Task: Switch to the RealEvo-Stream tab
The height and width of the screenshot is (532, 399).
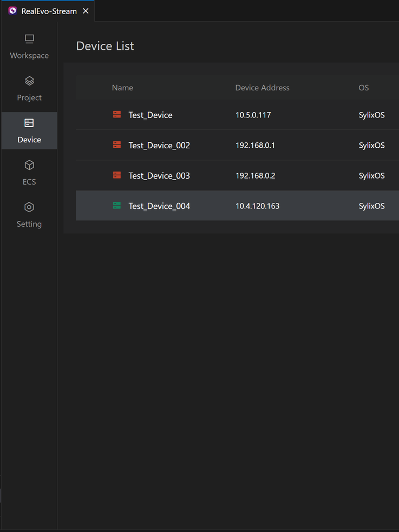Action: [x=48, y=11]
